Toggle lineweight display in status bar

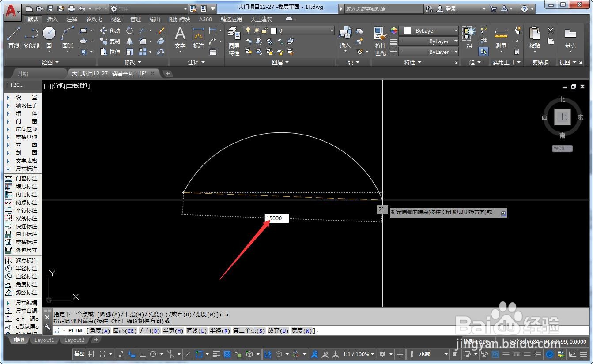click(x=216, y=354)
